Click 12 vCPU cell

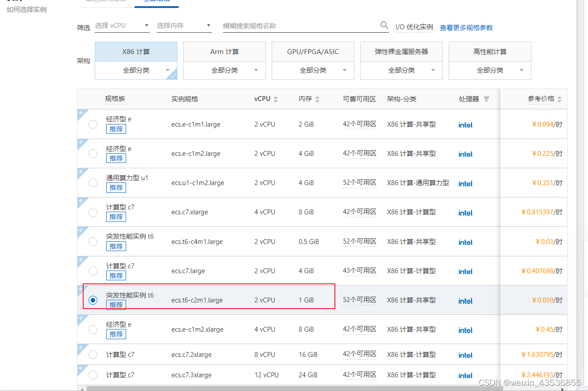[x=266, y=375]
